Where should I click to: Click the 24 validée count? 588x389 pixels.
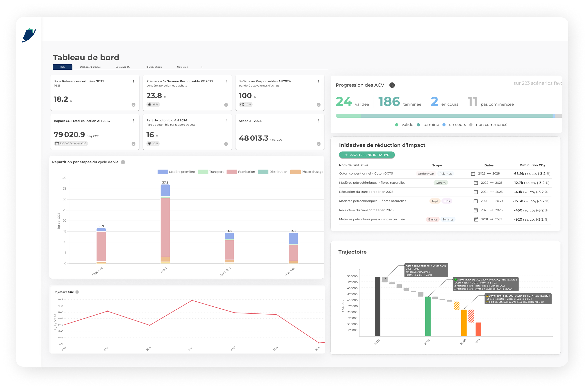point(353,102)
